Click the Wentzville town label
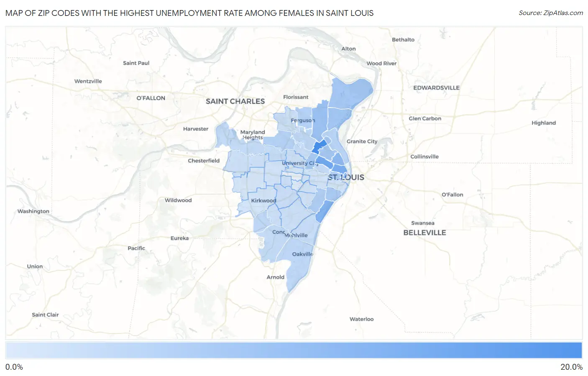Viewport: 588px width, 376px height. point(88,81)
